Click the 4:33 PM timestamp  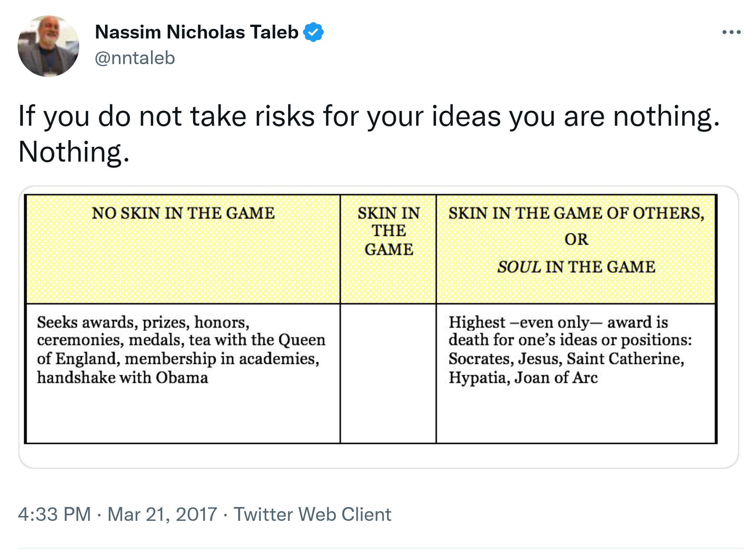[54, 514]
